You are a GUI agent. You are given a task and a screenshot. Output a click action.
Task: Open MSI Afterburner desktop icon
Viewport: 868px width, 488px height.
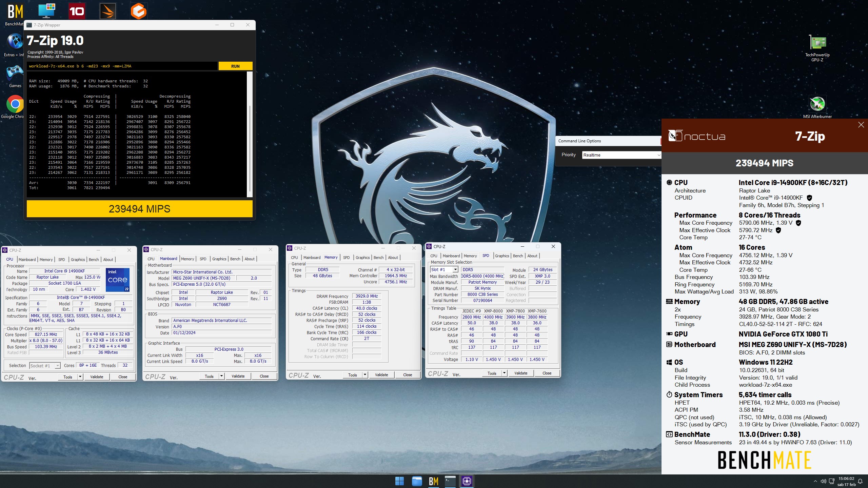pyautogui.click(x=817, y=107)
